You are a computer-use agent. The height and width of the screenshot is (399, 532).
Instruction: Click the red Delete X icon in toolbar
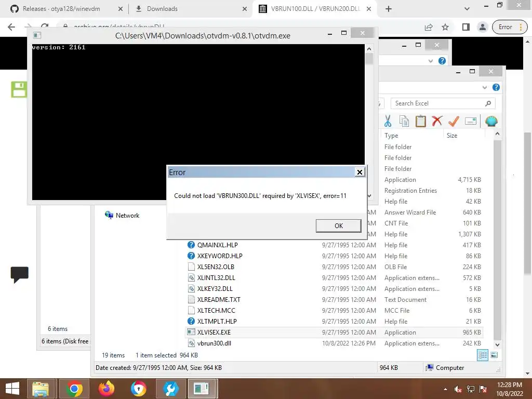(x=437, y=121)
